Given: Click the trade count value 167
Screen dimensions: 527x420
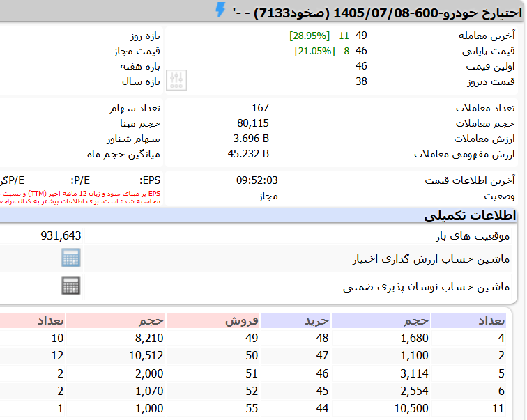Looking at the screenshot, I should pos(260,108).
